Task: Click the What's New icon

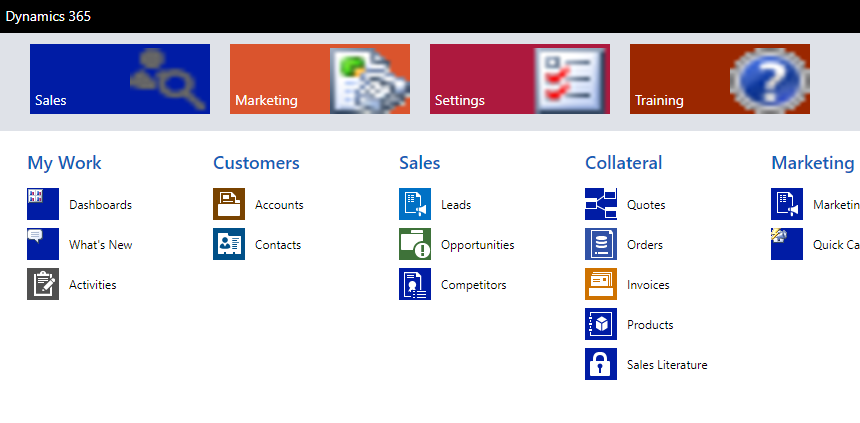Action: pyautogui.click(x=43, y=244)
